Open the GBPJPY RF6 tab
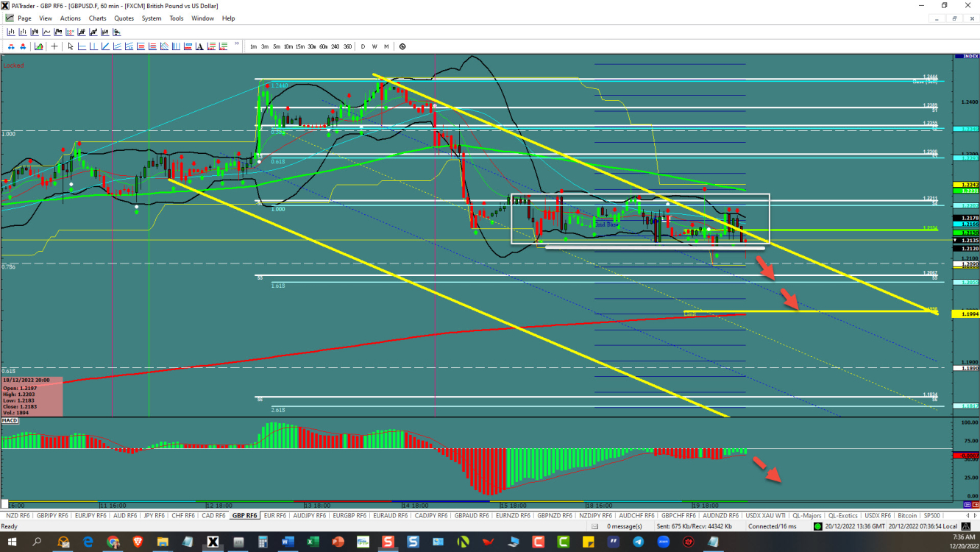The width and height of the screenshot is (980, 552). pyautogui.click(x=52, y=515)
